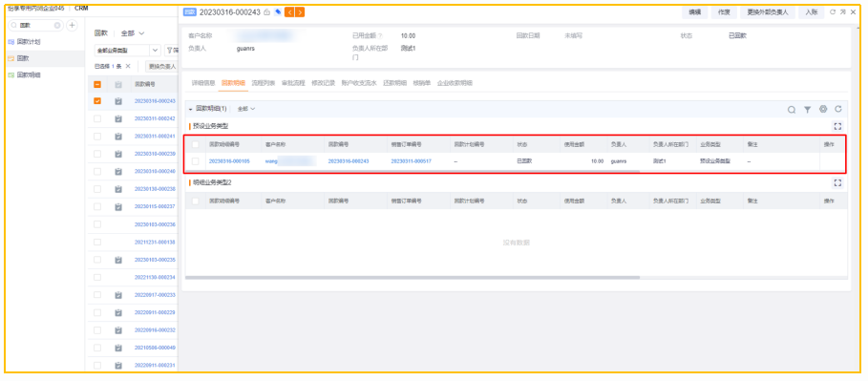Viewport: 868px width, 381px height.
Task: Open the search icon in the 回款明细 toolbar
Action: (792, 110)
